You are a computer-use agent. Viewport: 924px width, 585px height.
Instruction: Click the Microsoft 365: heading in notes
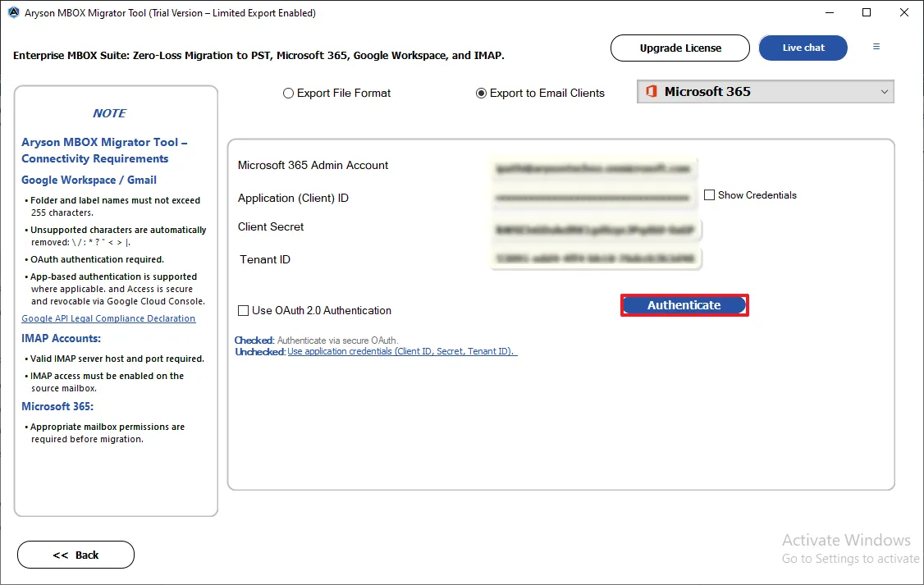click(57, 406)
